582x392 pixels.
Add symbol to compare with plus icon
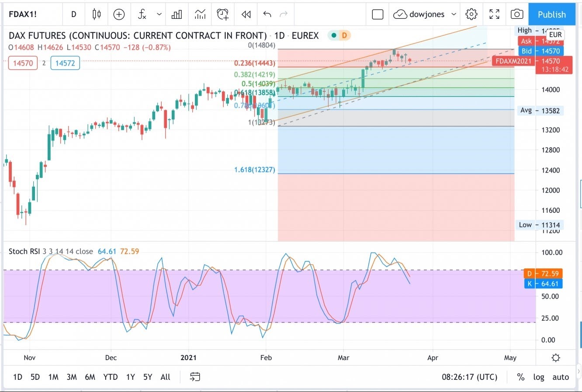(x=119, y=14)
